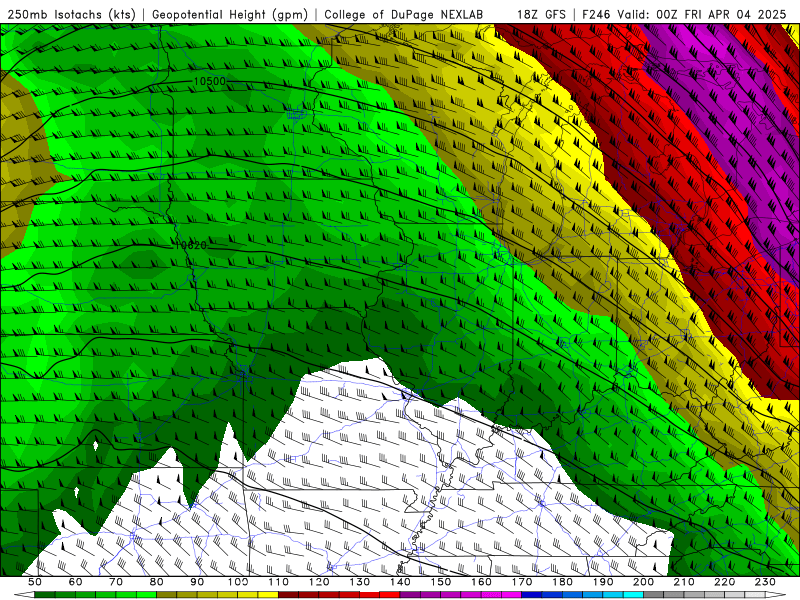This screenshot has width=800, height=600.
Task: Select the bright magenta swatch just before 170
Action: pyautogui.click(x=511, y=594)
